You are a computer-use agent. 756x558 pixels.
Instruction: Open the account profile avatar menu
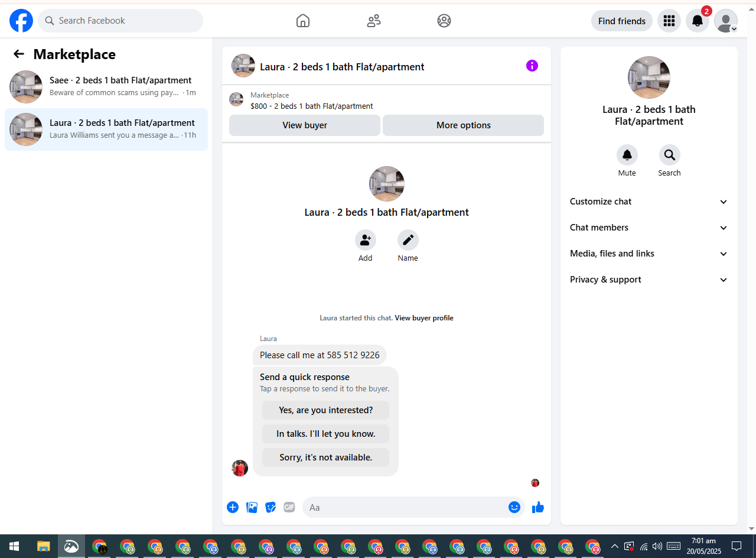click(x=726, y=21)
